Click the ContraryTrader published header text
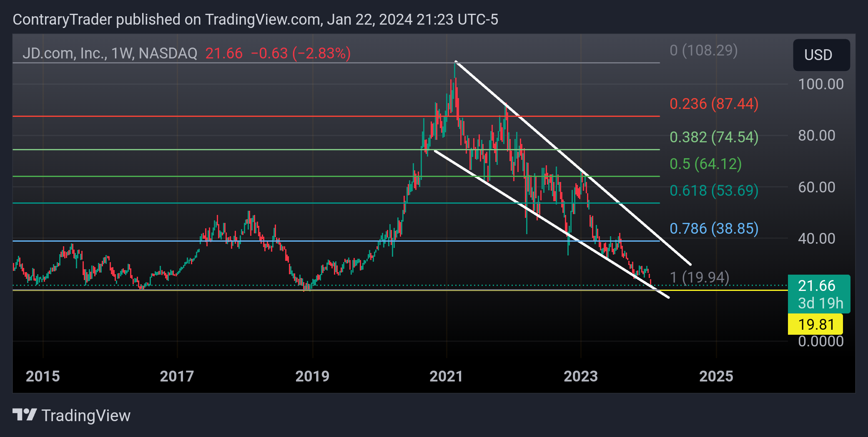 [255, 20]
